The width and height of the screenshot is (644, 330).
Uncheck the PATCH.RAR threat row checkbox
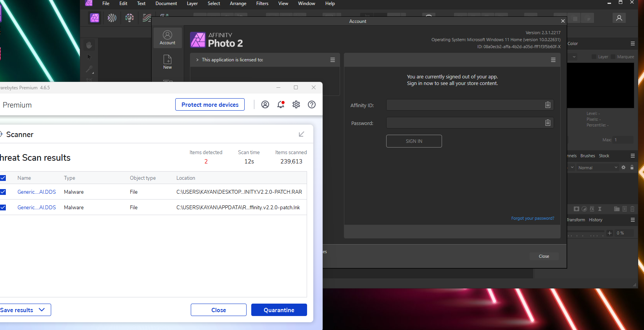[3, 192]
